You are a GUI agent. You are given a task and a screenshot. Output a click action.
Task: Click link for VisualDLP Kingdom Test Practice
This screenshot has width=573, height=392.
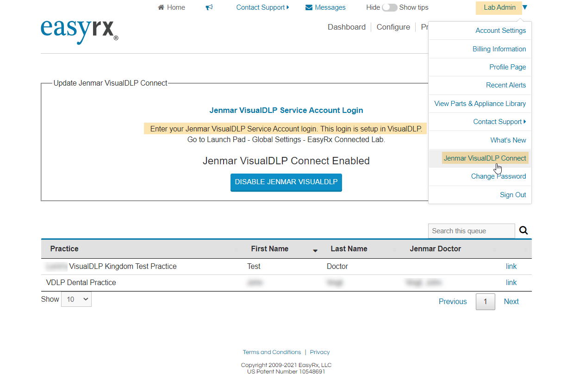coord(511,267)
